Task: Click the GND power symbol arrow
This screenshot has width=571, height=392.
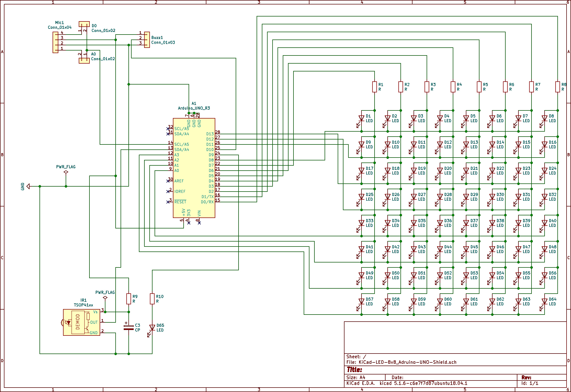Action: coord(28,186)
